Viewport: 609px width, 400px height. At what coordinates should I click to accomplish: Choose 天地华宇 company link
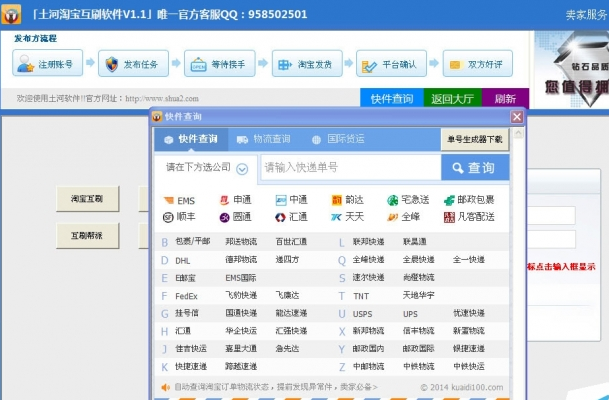[x=418, y=296]
